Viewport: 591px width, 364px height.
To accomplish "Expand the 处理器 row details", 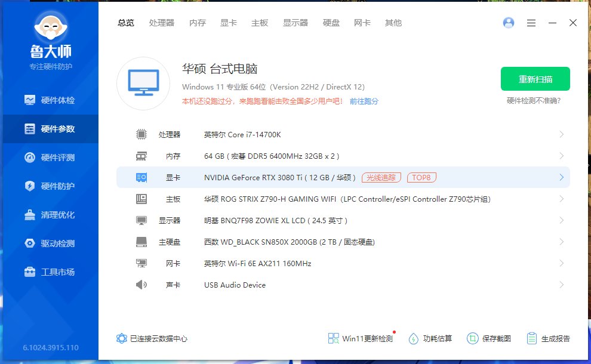I will point(561,134).
